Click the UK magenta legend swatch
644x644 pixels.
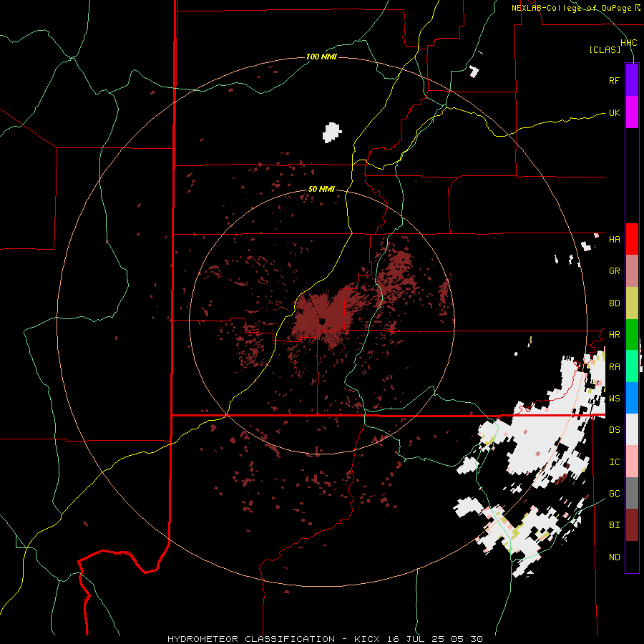coord(632,112)
